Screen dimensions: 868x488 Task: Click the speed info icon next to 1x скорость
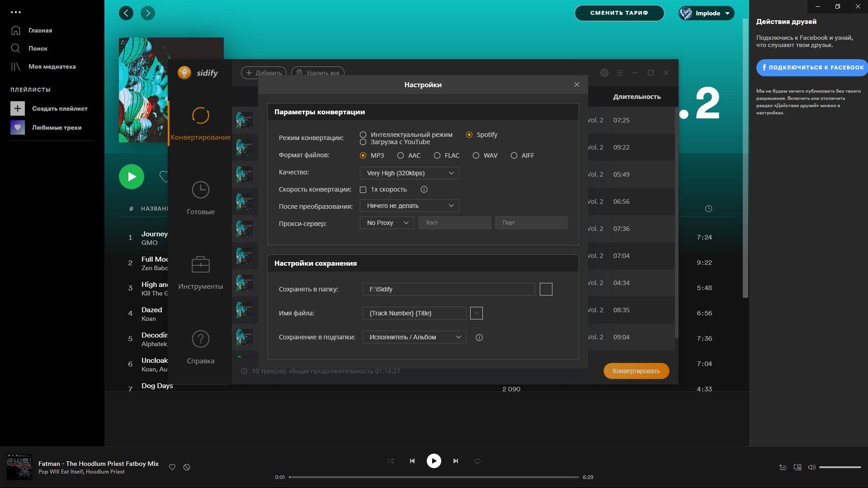tap(424, 189)
